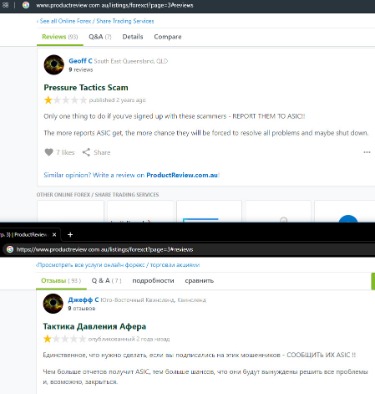Viewport: 375px width, 394px height.
Task: Open a new browser tab with plus icon
Action: coord(70,235)
